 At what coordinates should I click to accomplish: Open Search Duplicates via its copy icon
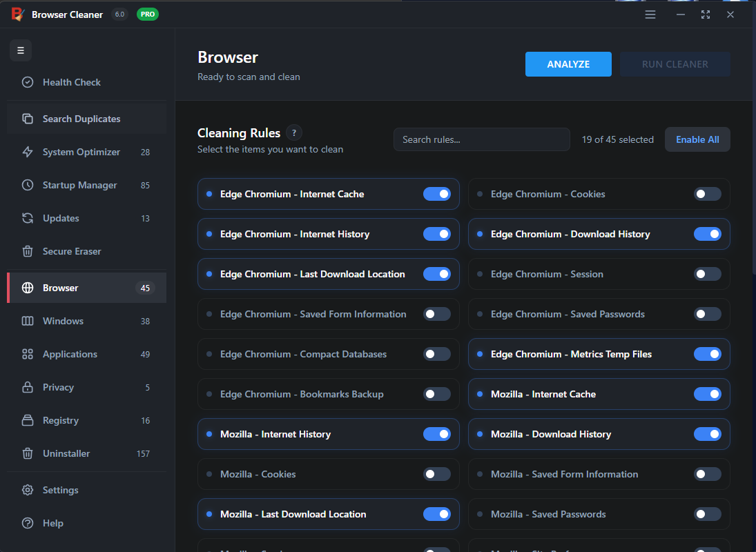tap(28, 119)
